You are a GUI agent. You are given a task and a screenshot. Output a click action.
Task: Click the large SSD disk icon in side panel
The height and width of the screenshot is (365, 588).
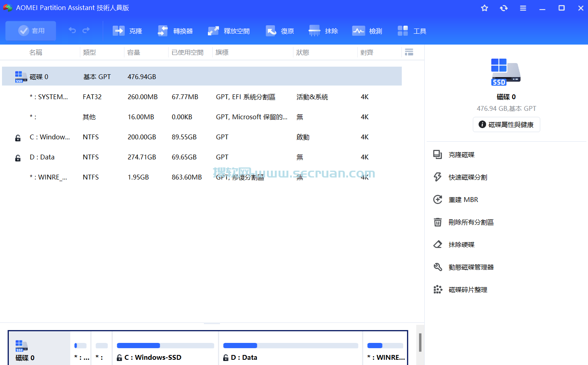point(506,72)
